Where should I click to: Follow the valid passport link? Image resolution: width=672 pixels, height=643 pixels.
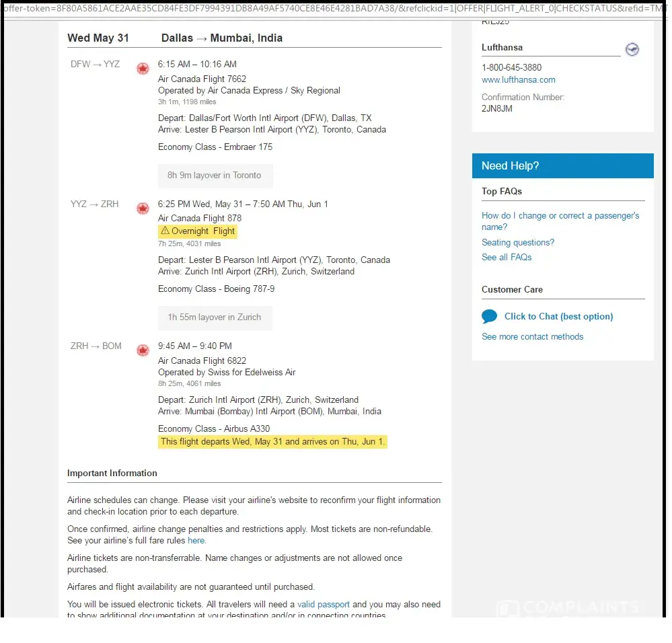coord(324,604)
